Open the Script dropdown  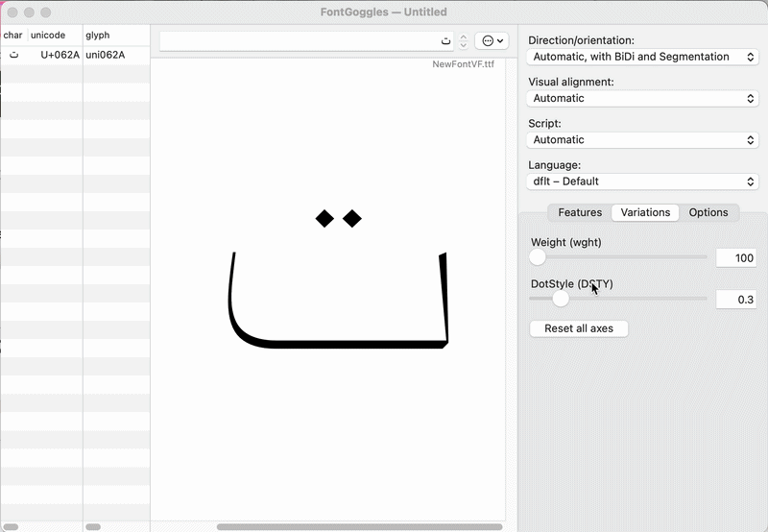coord(642,140)
